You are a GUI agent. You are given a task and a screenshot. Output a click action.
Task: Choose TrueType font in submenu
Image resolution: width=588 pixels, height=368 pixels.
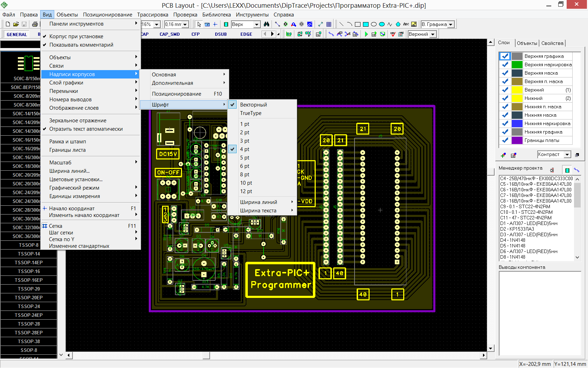pos(251,113)
